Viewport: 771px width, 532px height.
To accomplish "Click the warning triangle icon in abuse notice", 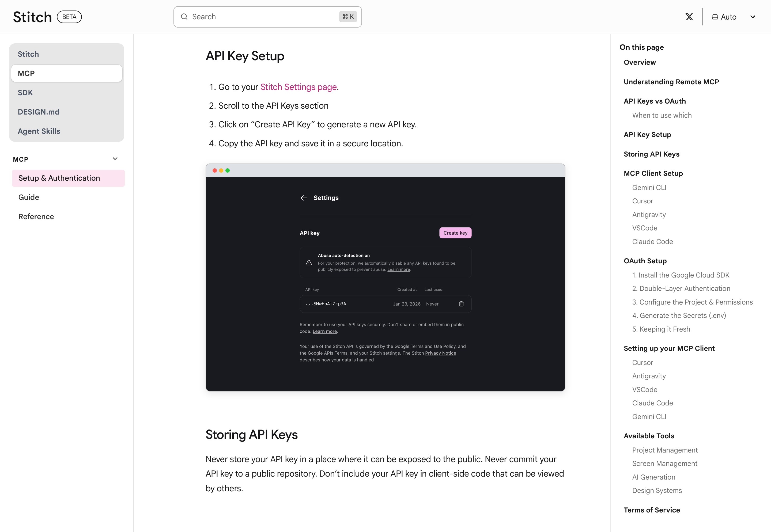I will point(309,263).
